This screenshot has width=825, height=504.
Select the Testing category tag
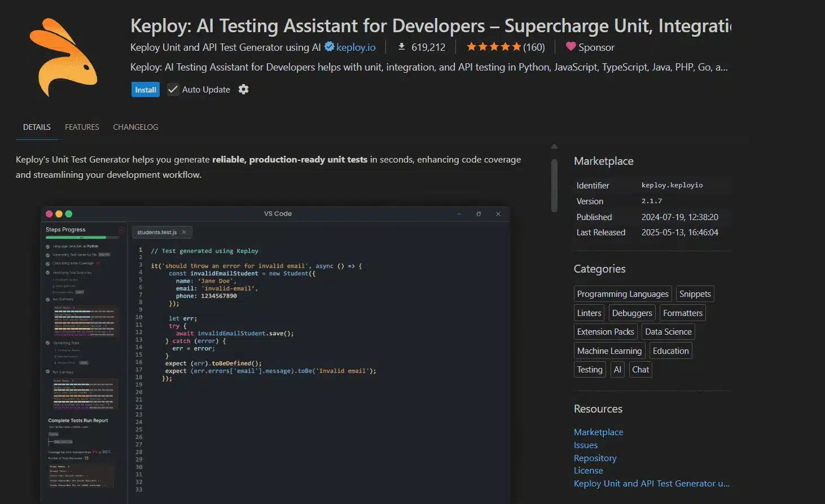point(590,370)
